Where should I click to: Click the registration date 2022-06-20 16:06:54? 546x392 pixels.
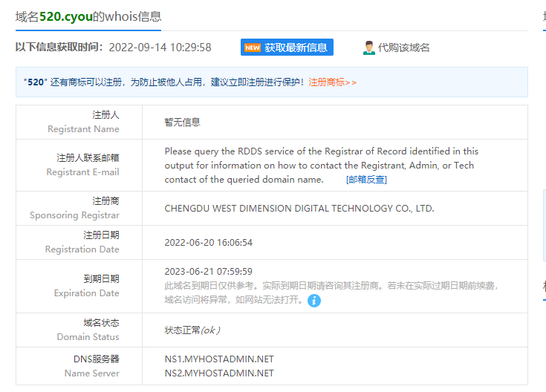pyautogui.click(x=208, y=243)
